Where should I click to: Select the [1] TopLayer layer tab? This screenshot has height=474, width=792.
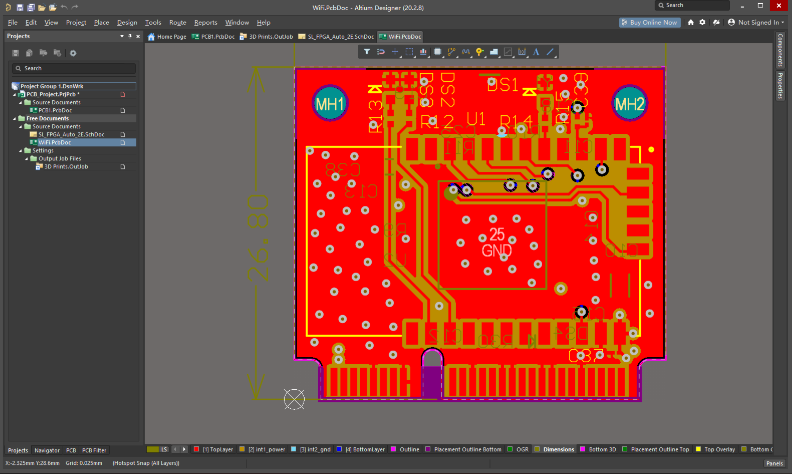click(214, 449)
